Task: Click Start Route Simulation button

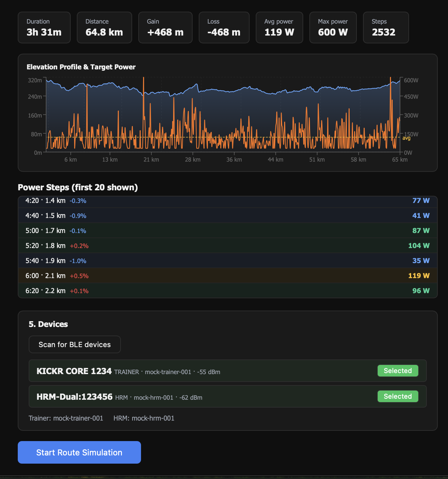Action: pyautogui.click(x=79, y=452)
